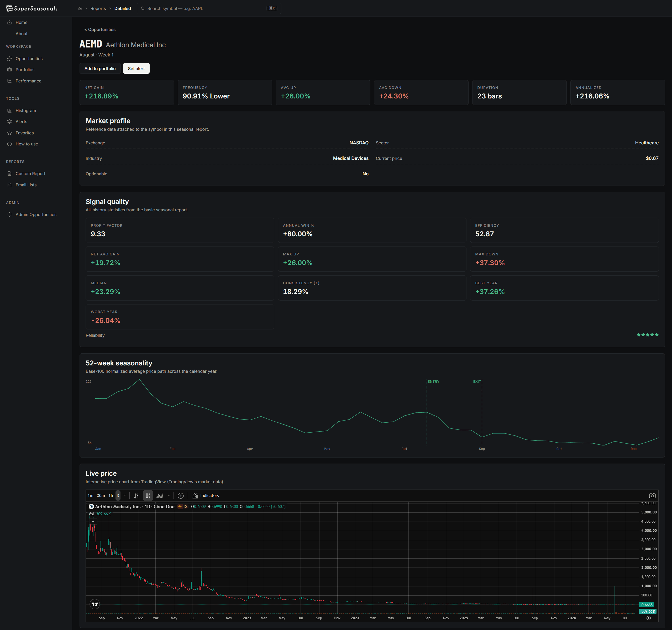Screen dimensions: 672x630
Task: Open chart settings gear icon
Action: [648, 618]
